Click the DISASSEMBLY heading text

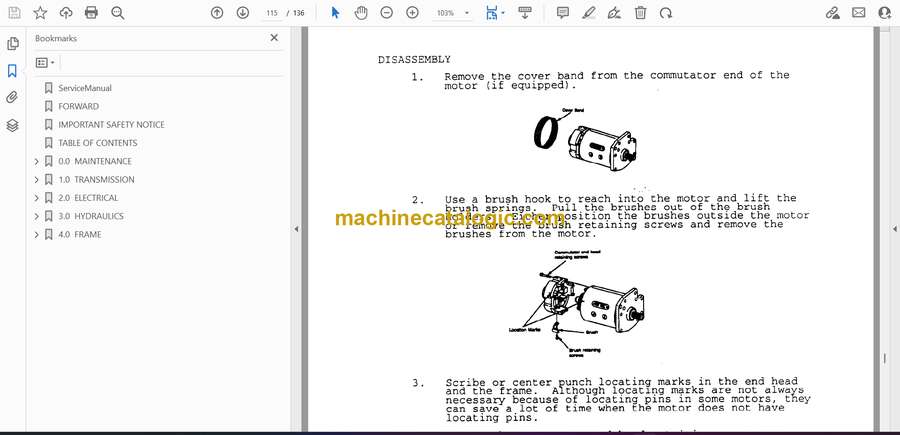pos(414,60)
